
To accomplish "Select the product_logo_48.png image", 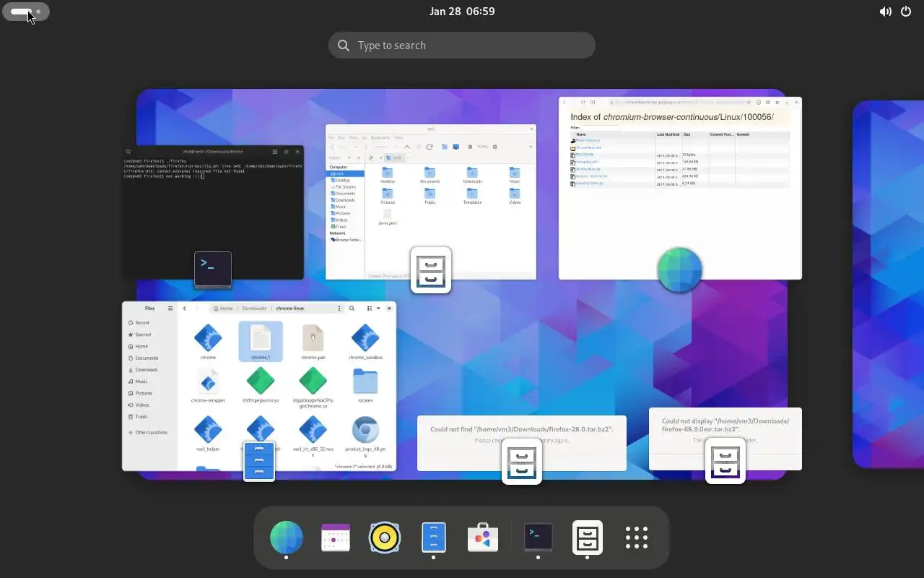I will click(365, 436).
